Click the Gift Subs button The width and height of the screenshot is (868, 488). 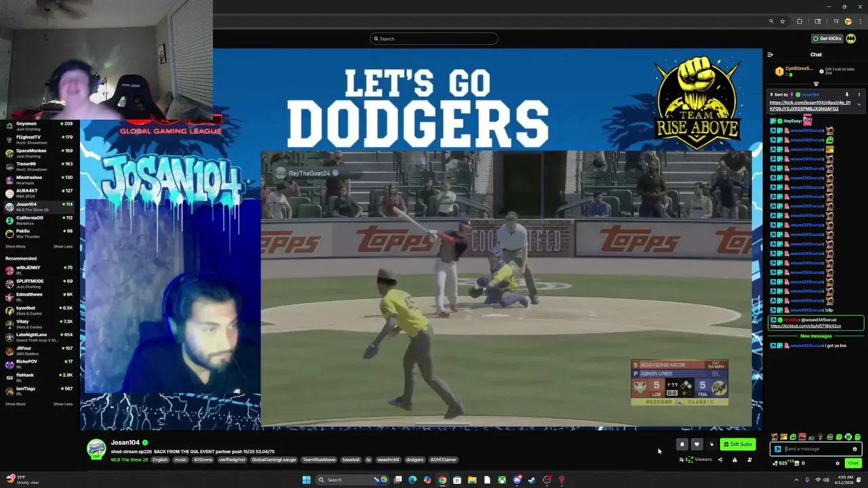(x=738, y=445)
